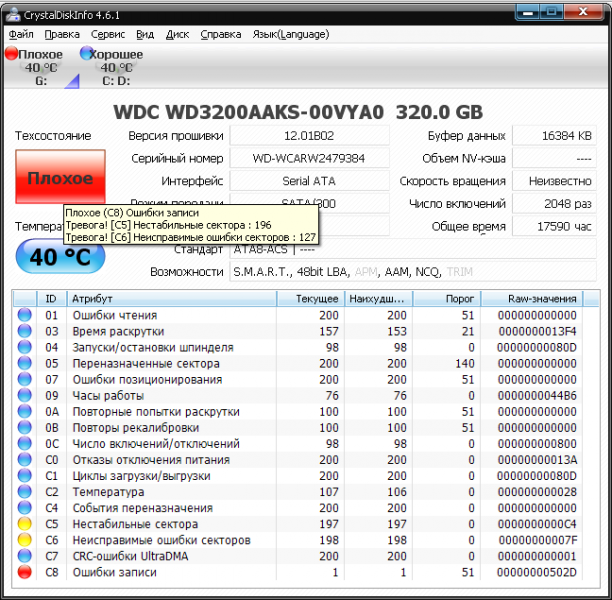Open the Вид menu

[x=145, y=34]
